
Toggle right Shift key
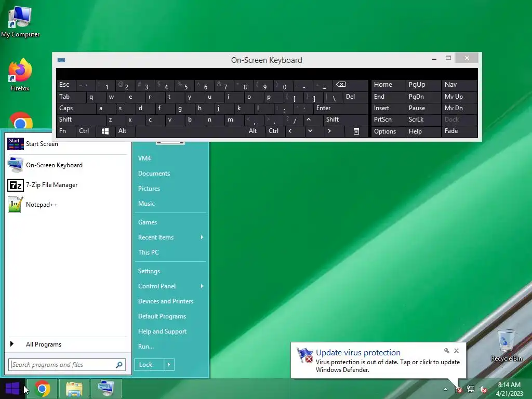click(x=345, y=119)
